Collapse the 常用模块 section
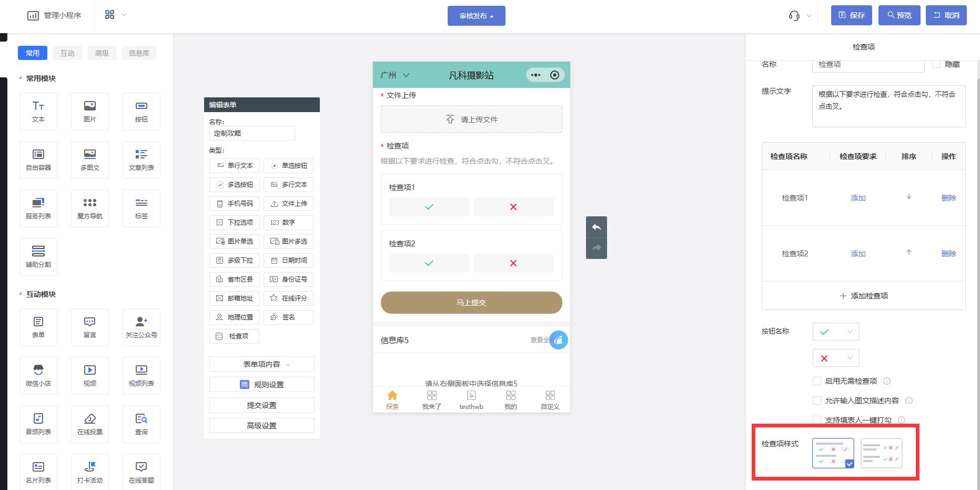 point(21,78)
